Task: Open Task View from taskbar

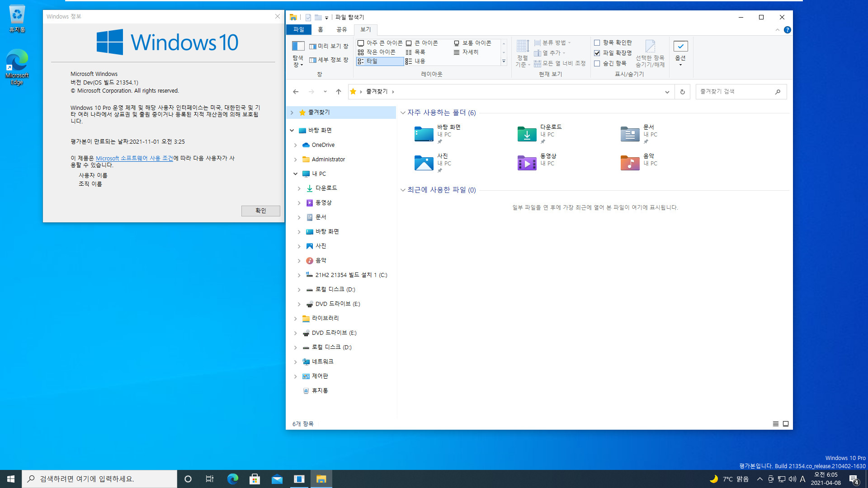Action: 210,479
